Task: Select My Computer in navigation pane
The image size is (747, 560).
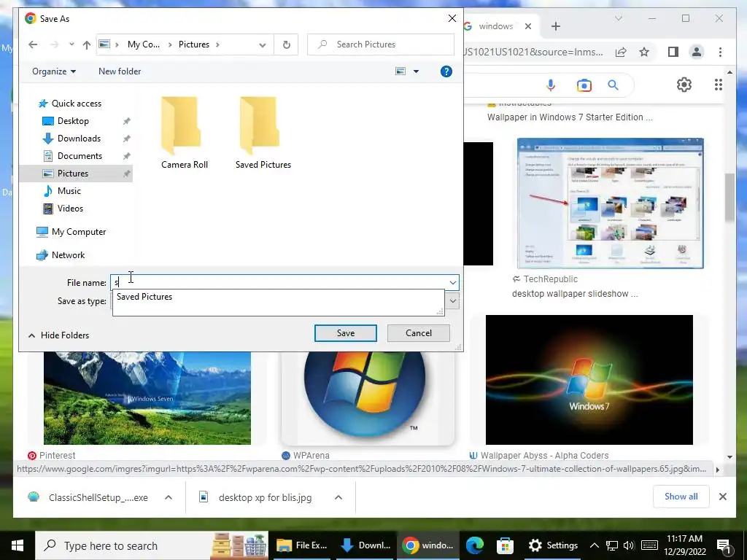Action: click(x=71, y=232)
